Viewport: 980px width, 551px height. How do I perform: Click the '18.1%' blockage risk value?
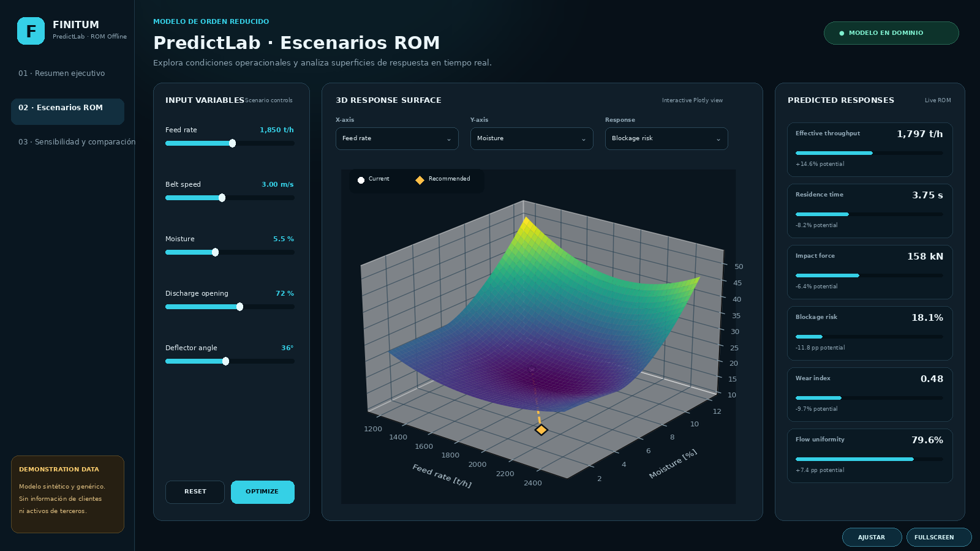(x=927, y=318)
